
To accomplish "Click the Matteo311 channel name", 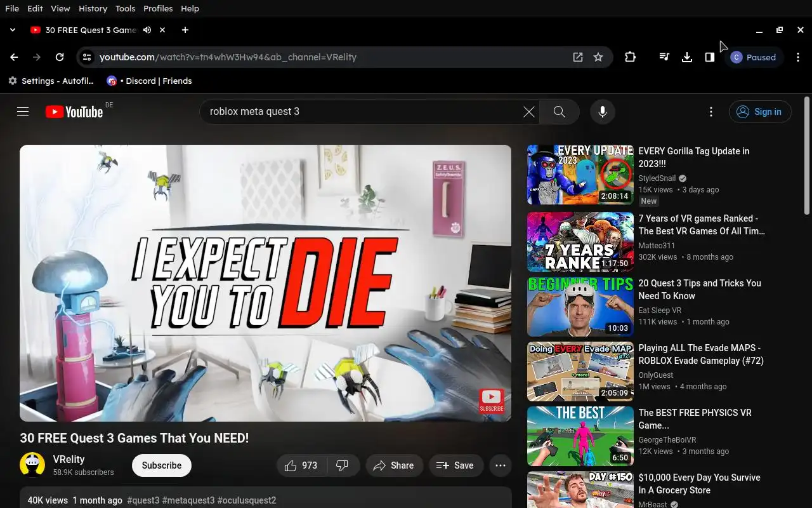I will 657,246.
